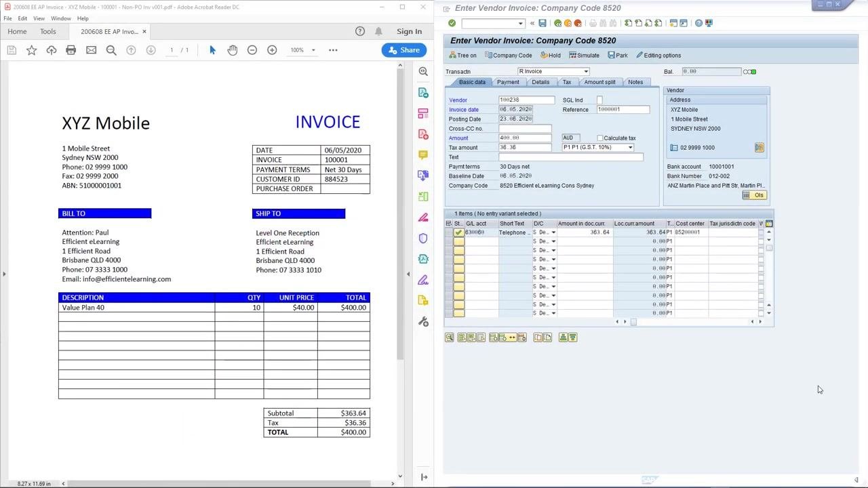Click the Simulate button
868x488 pixels.
coord(584,56)
